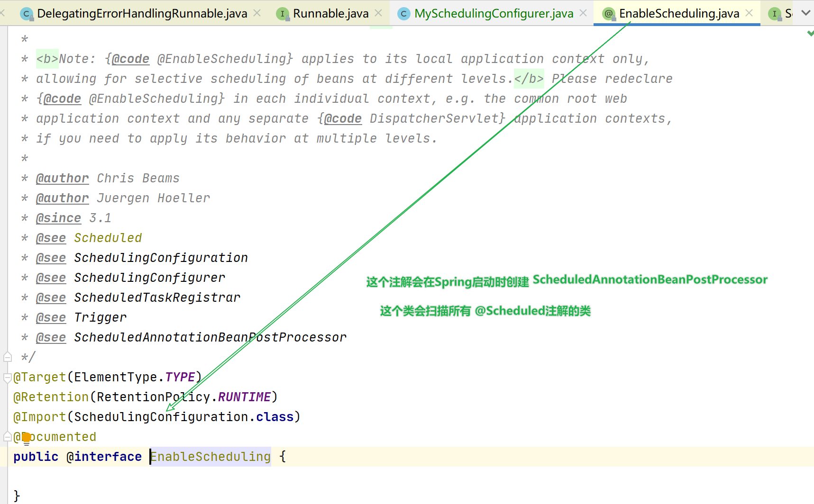Click the @see SchedulingConfigurer reference
Viewport: 814px width, 504px height.
click(x=149, y=277)
